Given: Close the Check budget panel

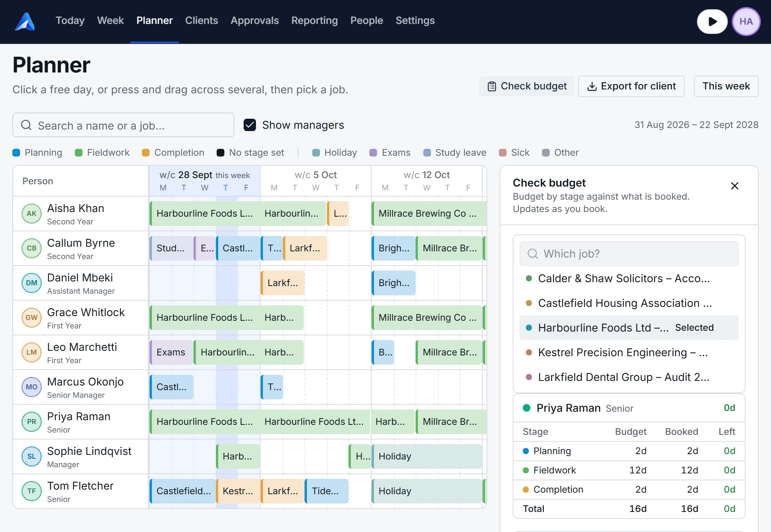Looking at the screenshot, I should pyautogui.click(x=735, y=186).
